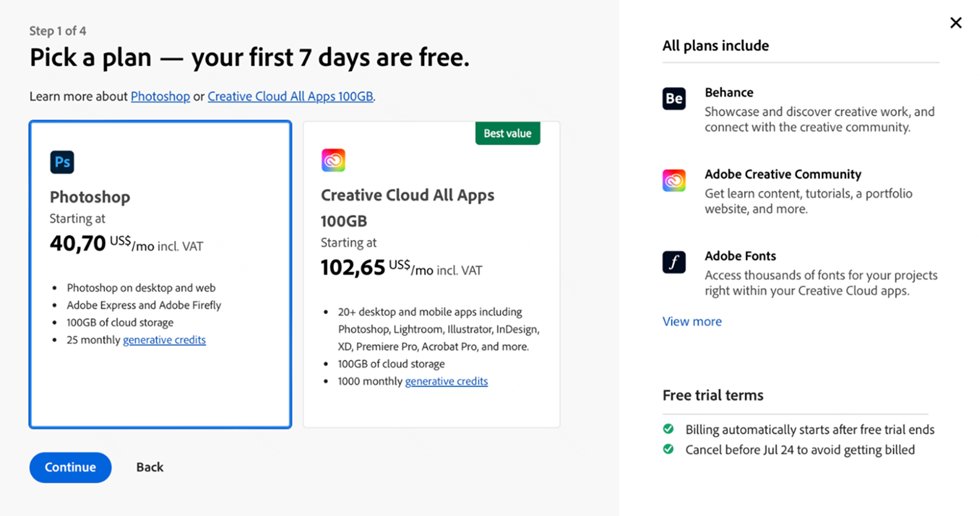Screen dimensions: 980x516
Task: Select the Photoshop plan title
Action: coord(90,197)
